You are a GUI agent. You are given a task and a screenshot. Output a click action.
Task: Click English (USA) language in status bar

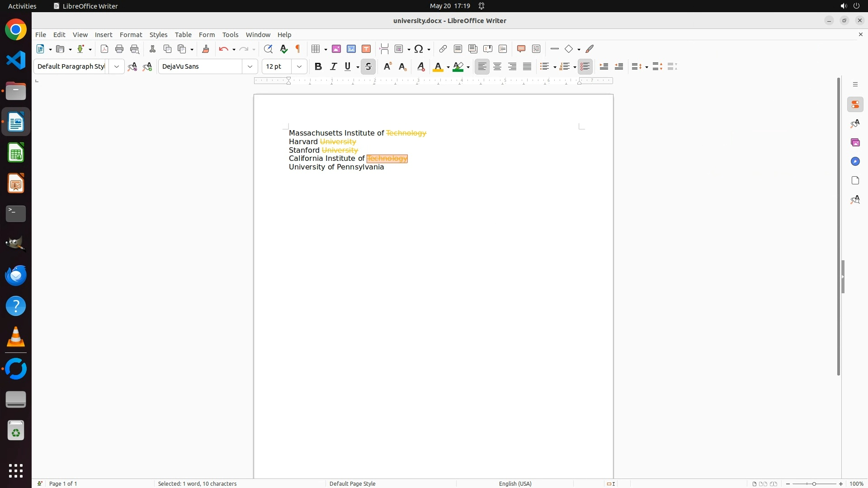pos(515,483)
